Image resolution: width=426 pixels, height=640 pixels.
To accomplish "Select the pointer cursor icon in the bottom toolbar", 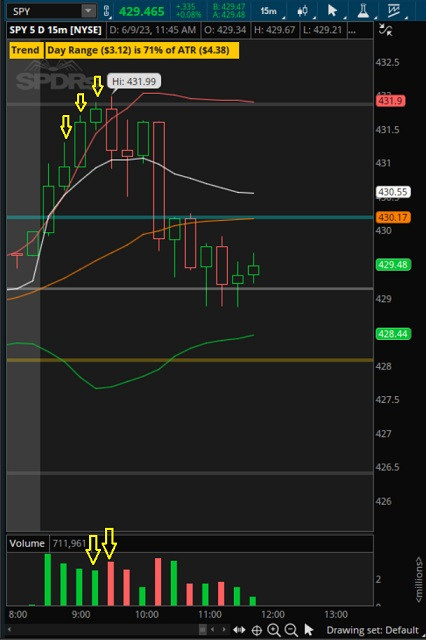I will point(309,630).
